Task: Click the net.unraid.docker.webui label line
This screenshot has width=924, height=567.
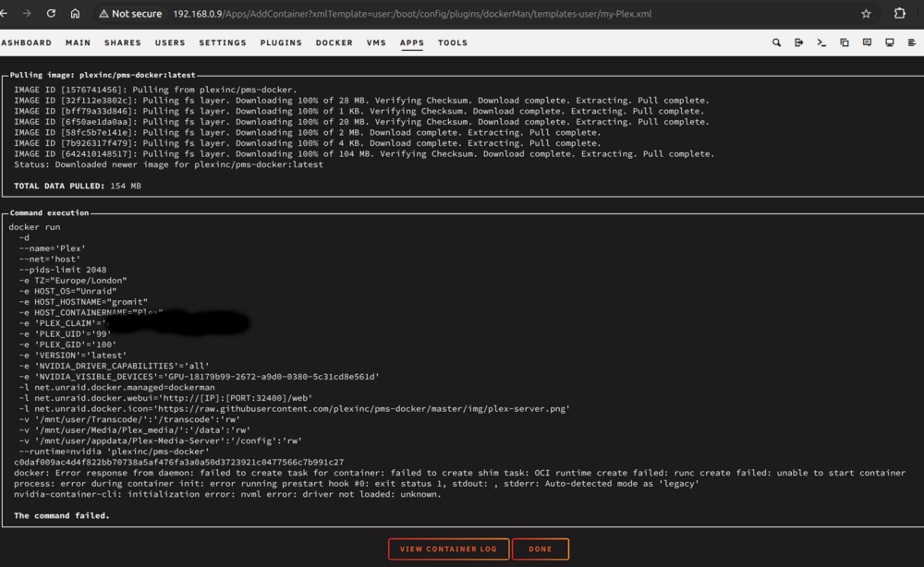Action: 165,398
